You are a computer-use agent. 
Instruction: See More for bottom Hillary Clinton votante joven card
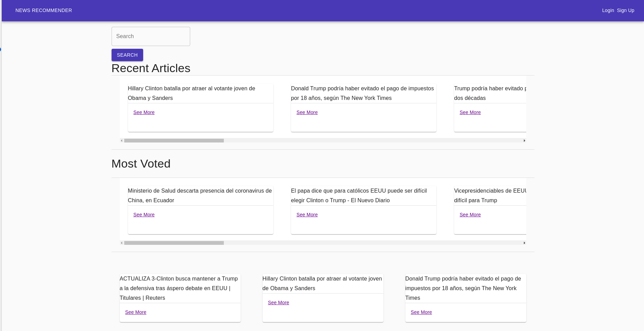[278, 303]
